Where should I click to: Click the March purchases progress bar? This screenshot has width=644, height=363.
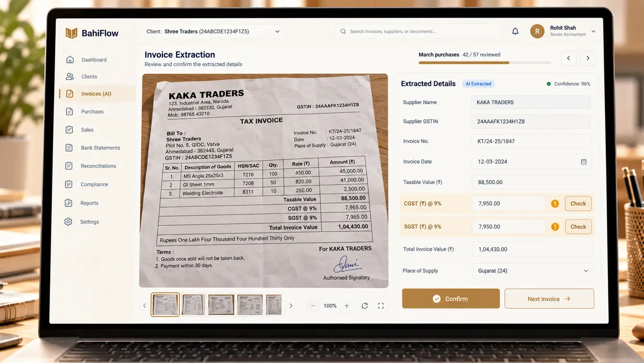pos(485,63)
